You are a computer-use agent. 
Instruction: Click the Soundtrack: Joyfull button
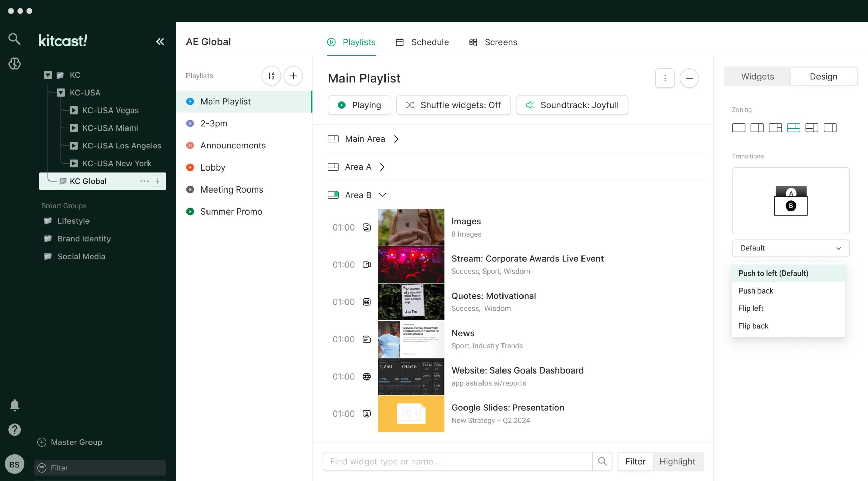tap(572, 105)
